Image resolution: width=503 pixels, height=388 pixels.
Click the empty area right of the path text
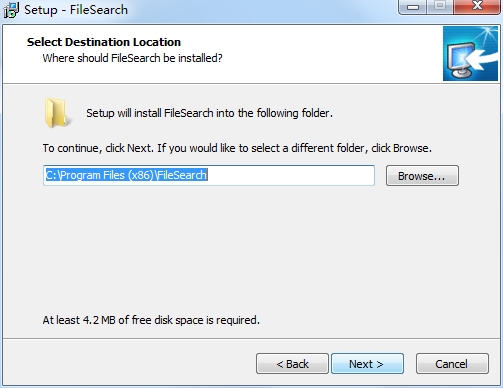pyautogui.click(x=290, y=175)
